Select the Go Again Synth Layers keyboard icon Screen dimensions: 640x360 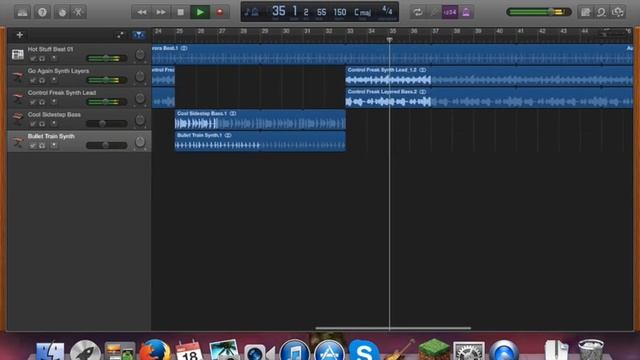tap(18, 76)
